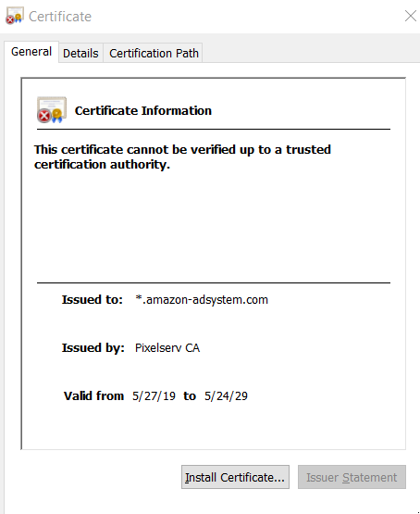
Task: Click the Issued to label
Action: pos(93,300)
